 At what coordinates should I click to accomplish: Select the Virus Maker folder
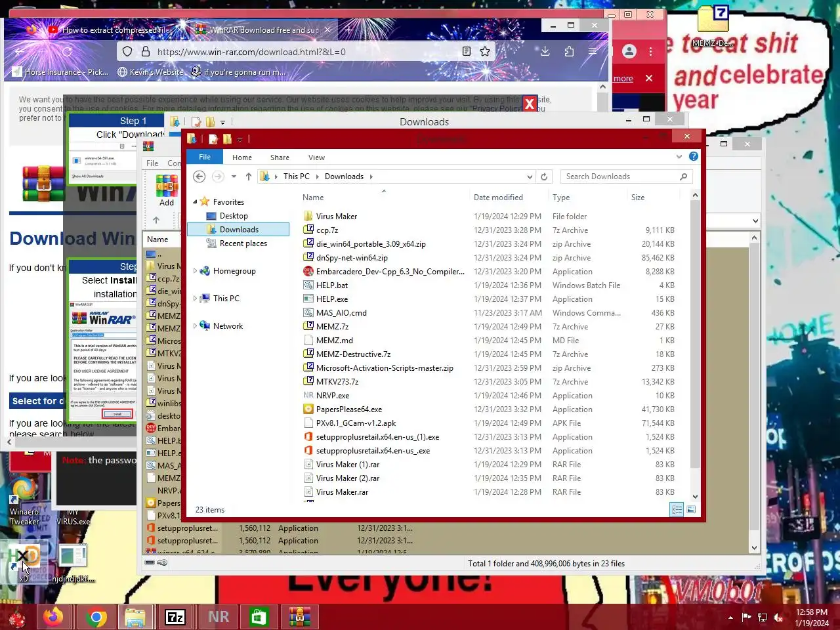click(337, 217)
